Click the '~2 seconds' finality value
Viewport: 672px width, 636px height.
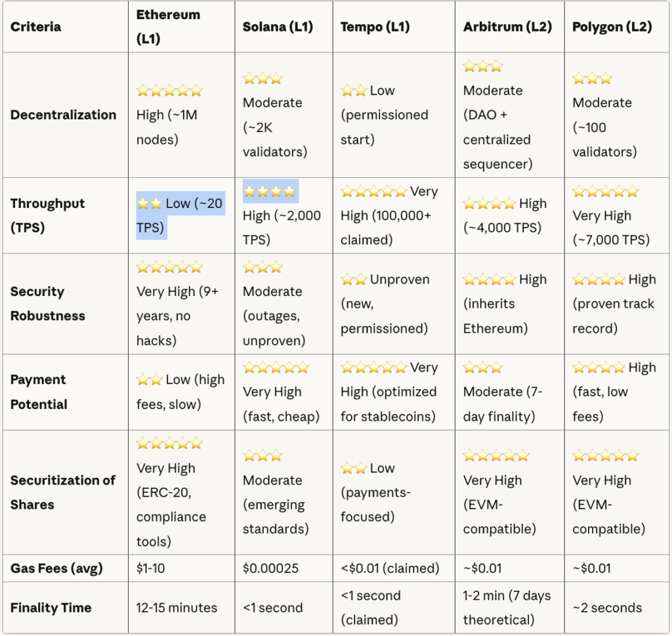point(607,608)
